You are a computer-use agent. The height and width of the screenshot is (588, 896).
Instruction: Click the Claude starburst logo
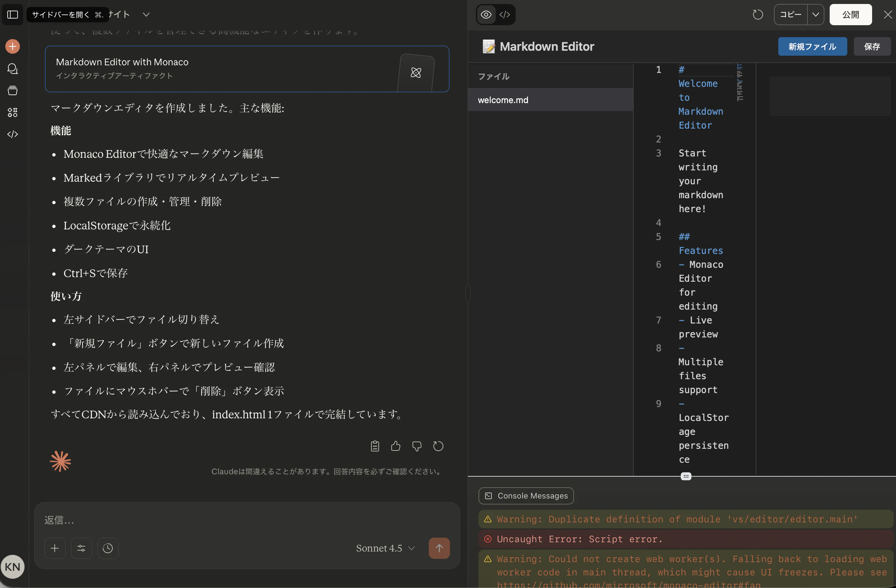point(61,461)
